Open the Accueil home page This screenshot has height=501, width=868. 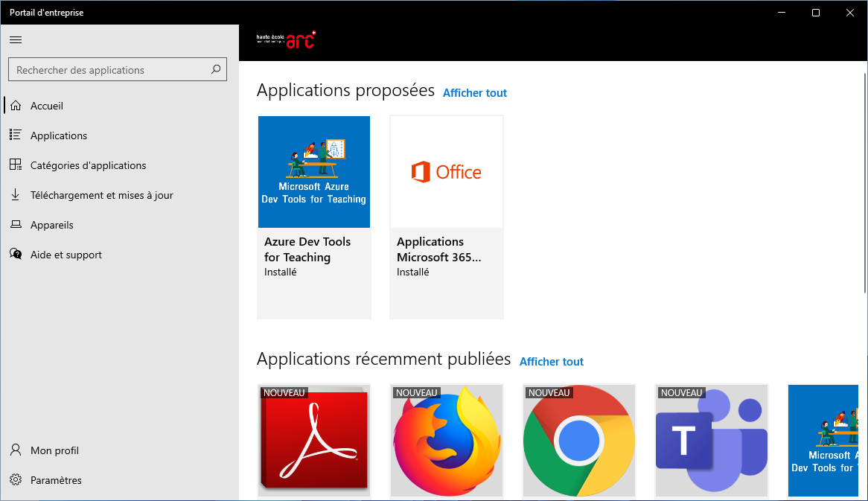pos(120,106)
